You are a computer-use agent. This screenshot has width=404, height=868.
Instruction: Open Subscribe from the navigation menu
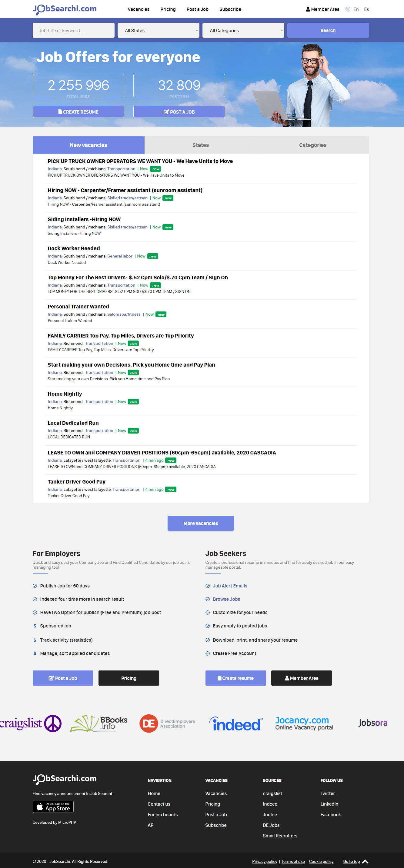(230, 9)
